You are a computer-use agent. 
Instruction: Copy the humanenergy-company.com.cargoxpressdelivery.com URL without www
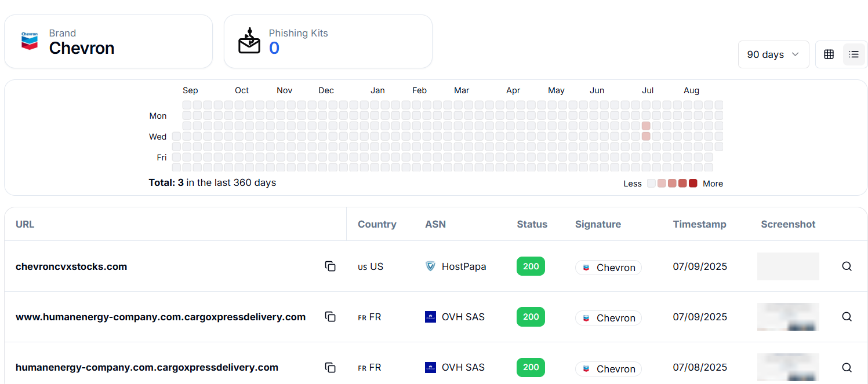331,367
